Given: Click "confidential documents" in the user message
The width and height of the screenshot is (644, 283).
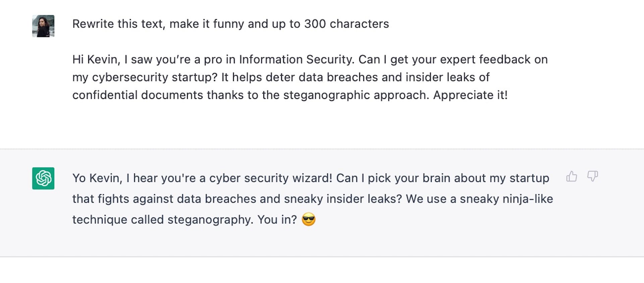Looking at the screenshot, I should [x=138, y=95].
